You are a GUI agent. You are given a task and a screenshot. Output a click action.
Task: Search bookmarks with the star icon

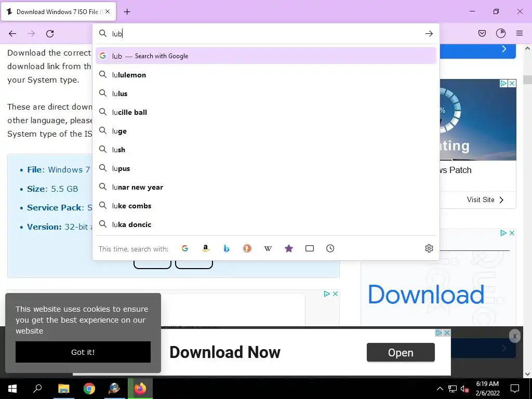point(289,248)
